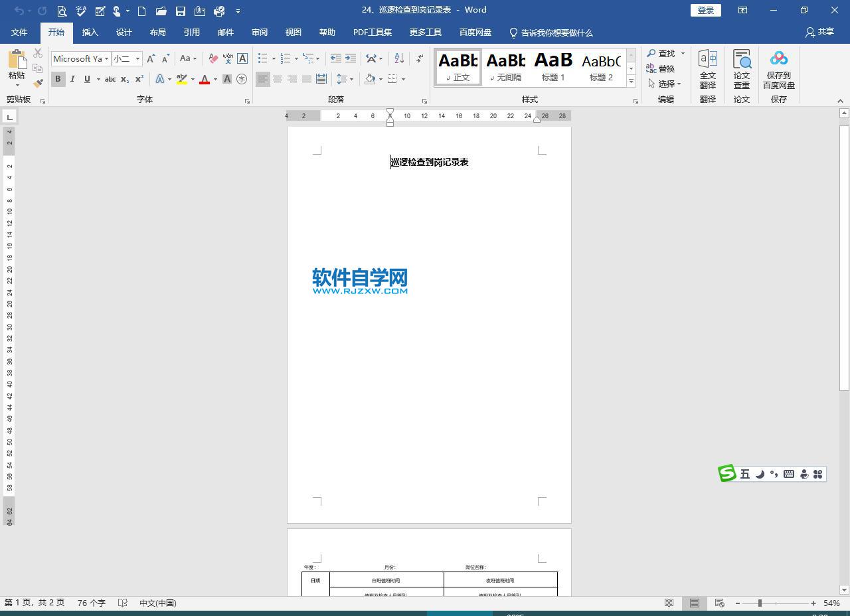Viewport: 850px width, 616px height.
Task: Open spell check from the quick access toolbar
Action: click(x=81, y=11)
